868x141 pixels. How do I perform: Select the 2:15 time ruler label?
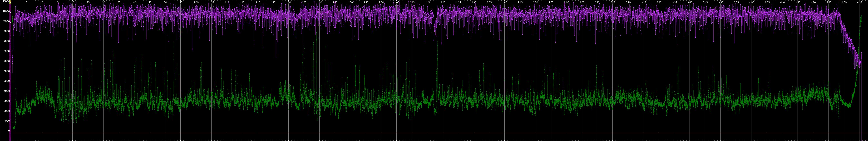428,2
